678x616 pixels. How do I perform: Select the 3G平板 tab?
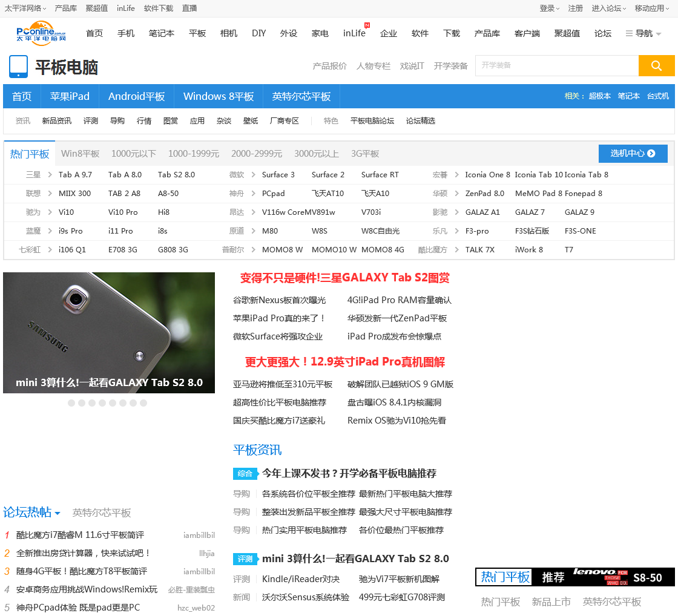pyautogui.click(x=365, y=154)
